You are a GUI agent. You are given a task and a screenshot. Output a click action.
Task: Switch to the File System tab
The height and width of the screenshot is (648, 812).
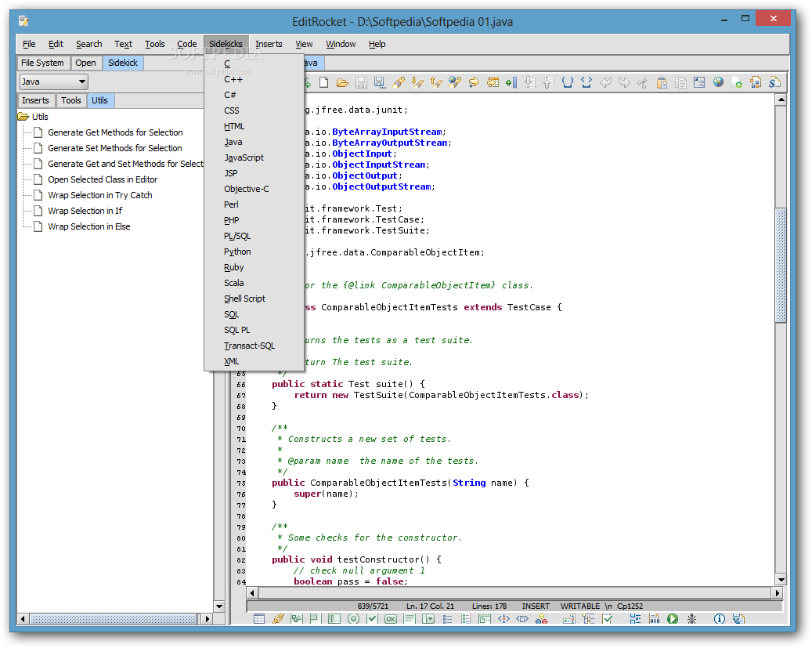click(x=43, y=63)
